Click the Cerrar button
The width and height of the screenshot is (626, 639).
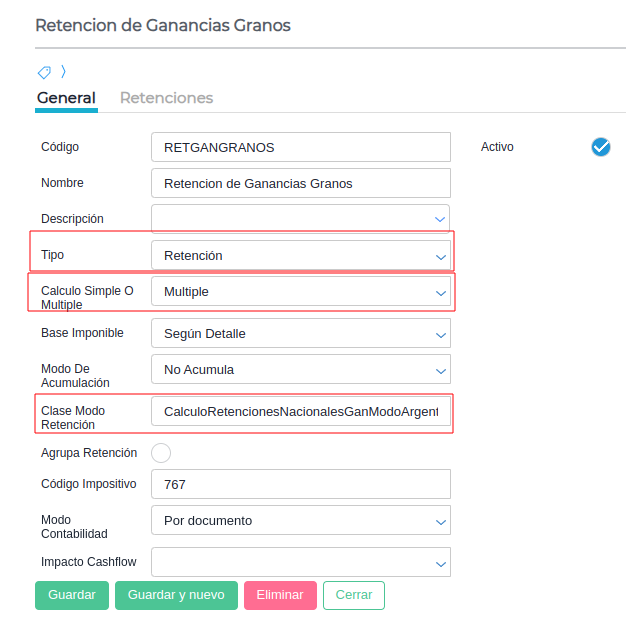tap(353, 595)
